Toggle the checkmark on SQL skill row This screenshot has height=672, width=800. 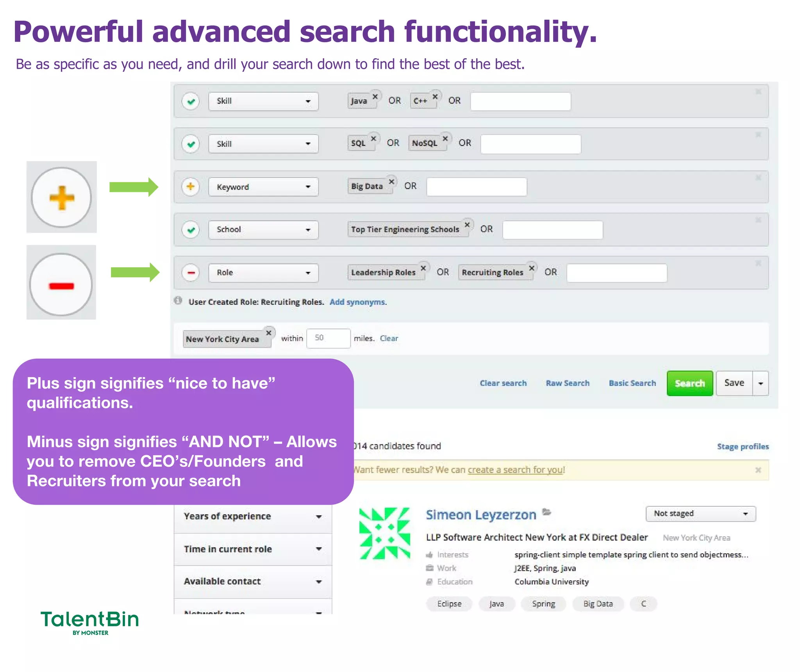click(191, 144)
